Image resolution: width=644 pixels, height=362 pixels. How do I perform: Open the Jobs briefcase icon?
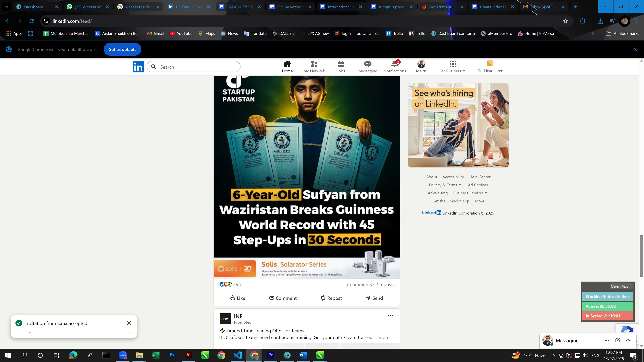pyautogui.click(x=341, y=67)
